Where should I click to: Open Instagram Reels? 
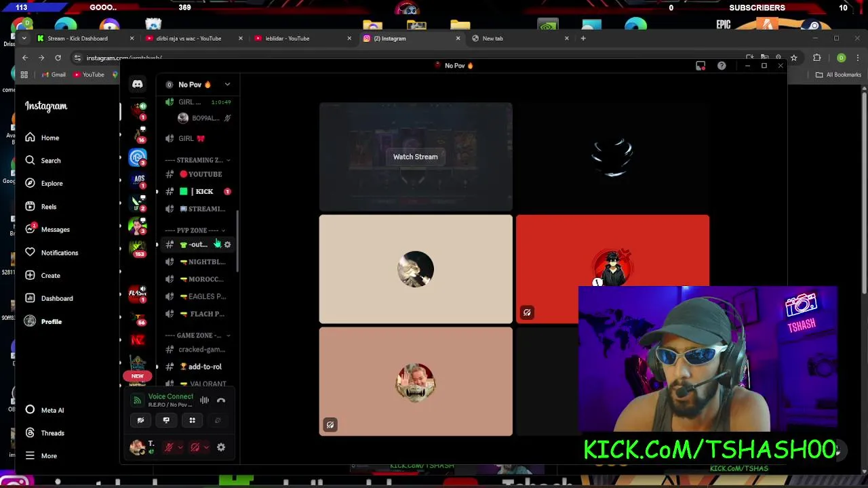pyautogui.click(x=41, y=206)
